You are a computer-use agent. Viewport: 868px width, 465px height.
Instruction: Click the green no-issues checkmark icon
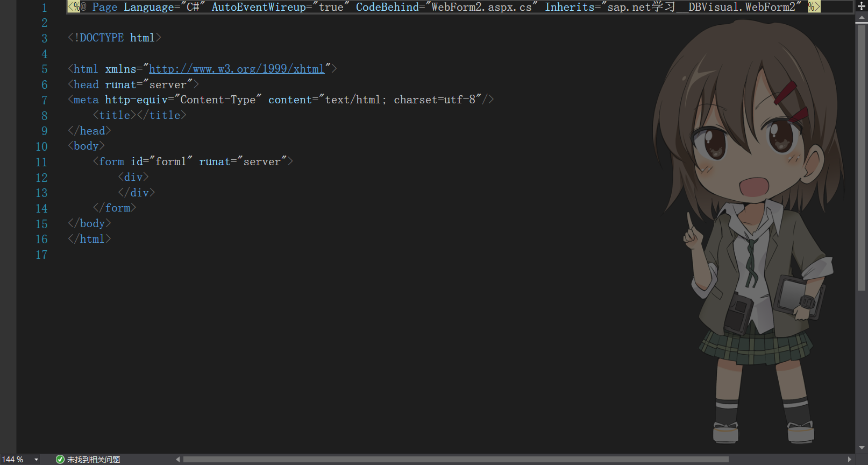point(60,459)
